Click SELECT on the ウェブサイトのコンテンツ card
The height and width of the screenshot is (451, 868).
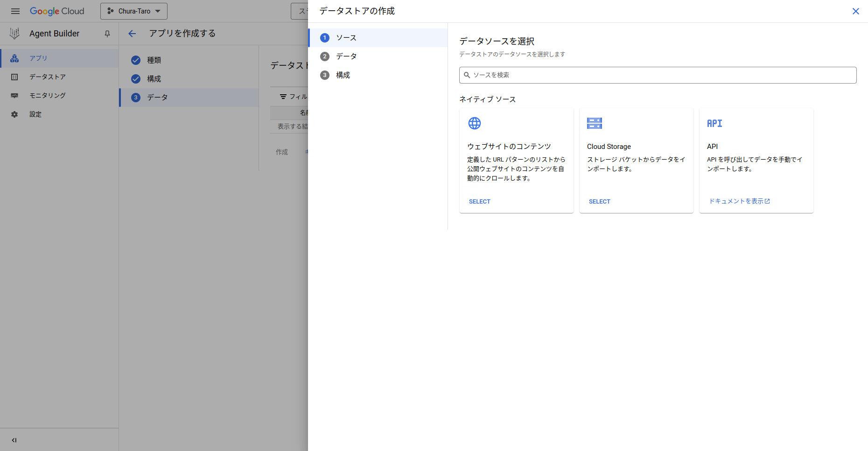(480, 202)
